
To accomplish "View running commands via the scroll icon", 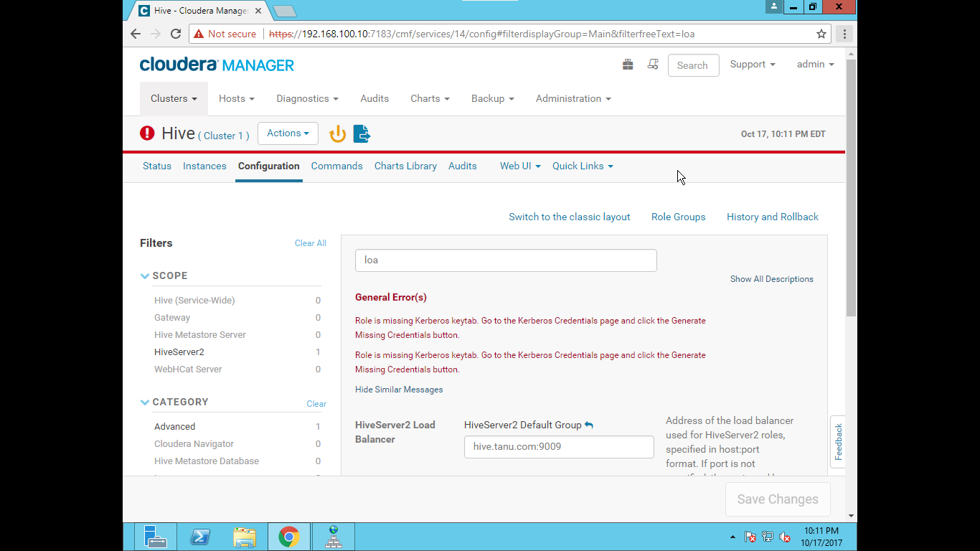I will click(x=653, y=64).
